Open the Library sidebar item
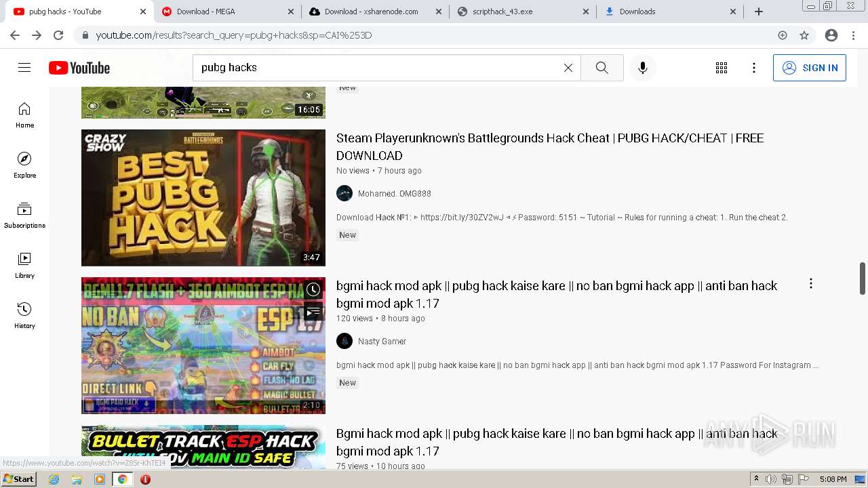This screenshot has height=488, width=868. 24,266
